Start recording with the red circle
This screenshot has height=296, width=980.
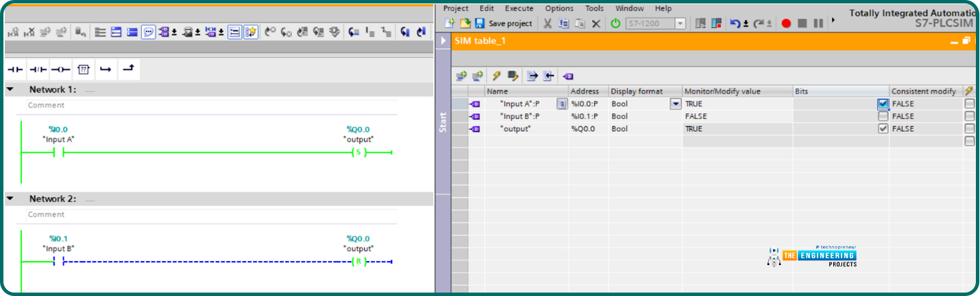(786, 23)
